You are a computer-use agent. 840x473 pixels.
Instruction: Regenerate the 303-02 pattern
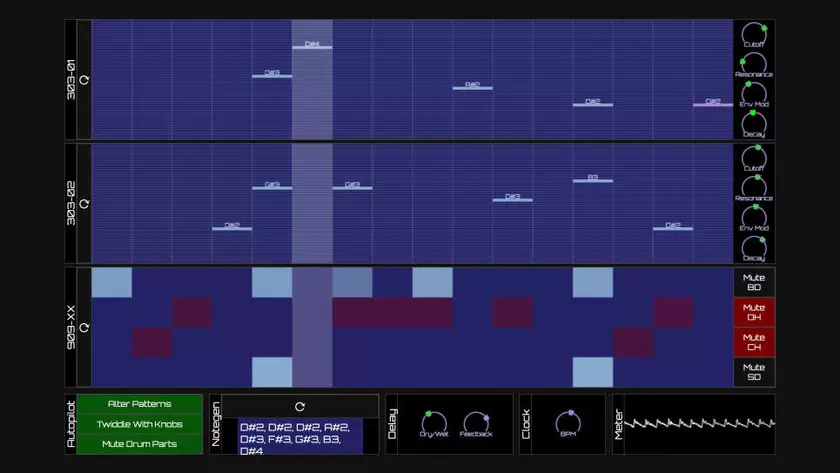(x=84, y=203)
